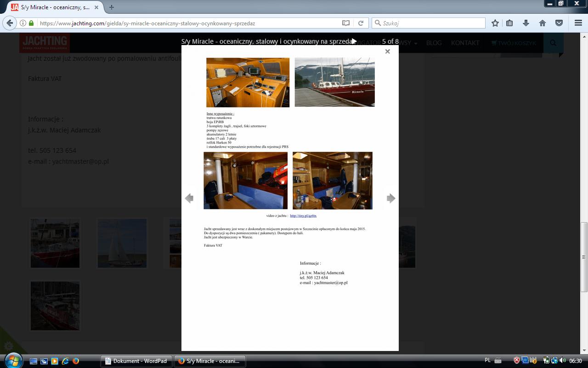Open TWÓJ KOSZYK cart link
588x368 pixels.
pyautogui.click(x=513, y=43)
